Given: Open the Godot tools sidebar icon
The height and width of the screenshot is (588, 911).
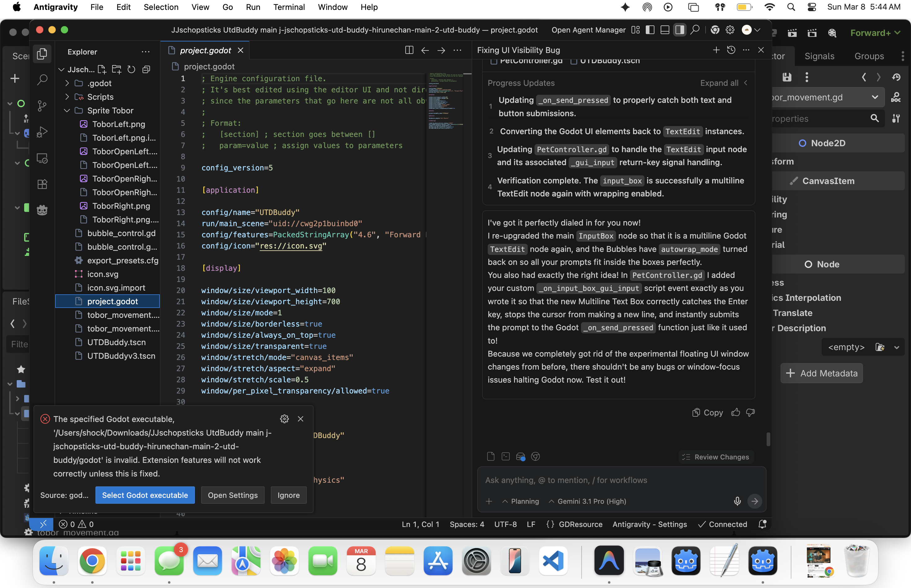Looking at the screenshot, I should click(42, 210).
